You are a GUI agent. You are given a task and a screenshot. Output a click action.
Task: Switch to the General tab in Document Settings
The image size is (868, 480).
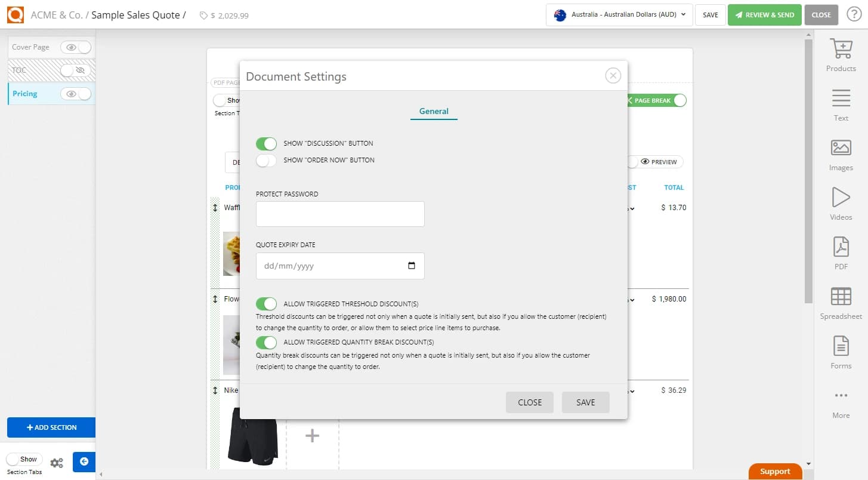coord(434,111)
